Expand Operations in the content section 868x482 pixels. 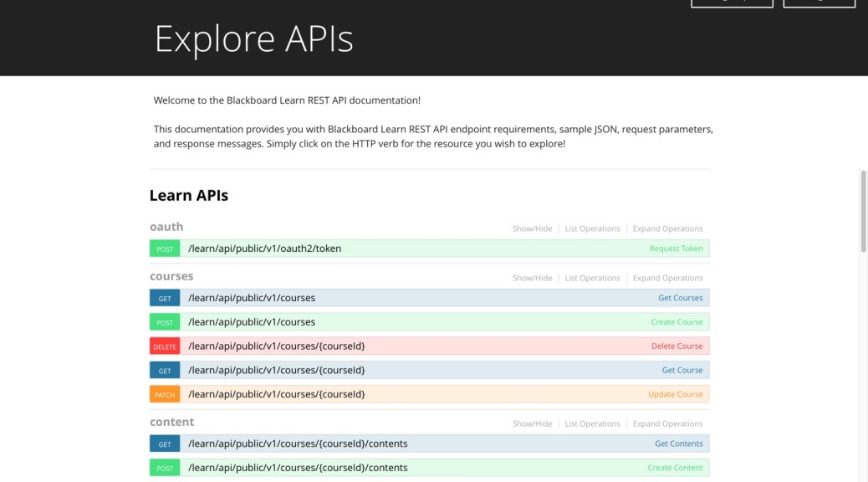click(667, 423)
